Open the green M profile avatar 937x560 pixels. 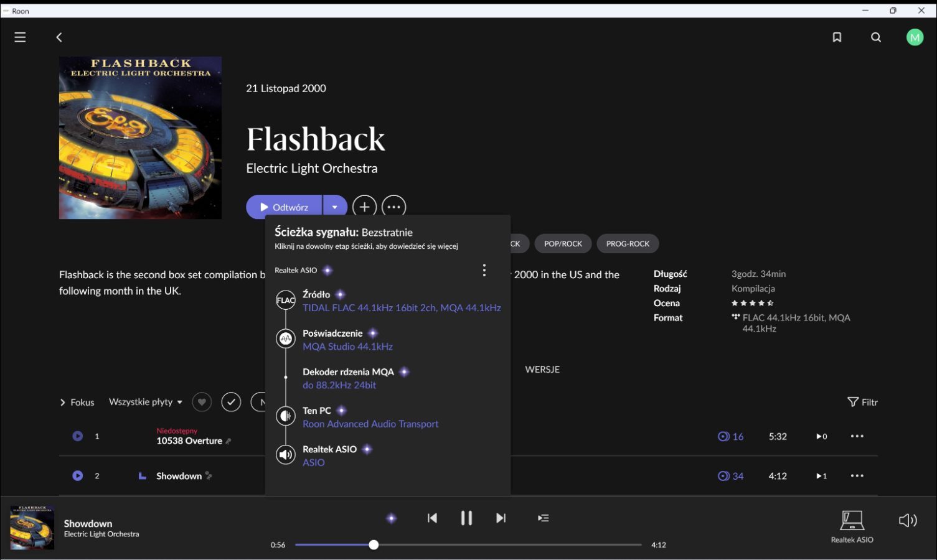[x=915, y=37]
